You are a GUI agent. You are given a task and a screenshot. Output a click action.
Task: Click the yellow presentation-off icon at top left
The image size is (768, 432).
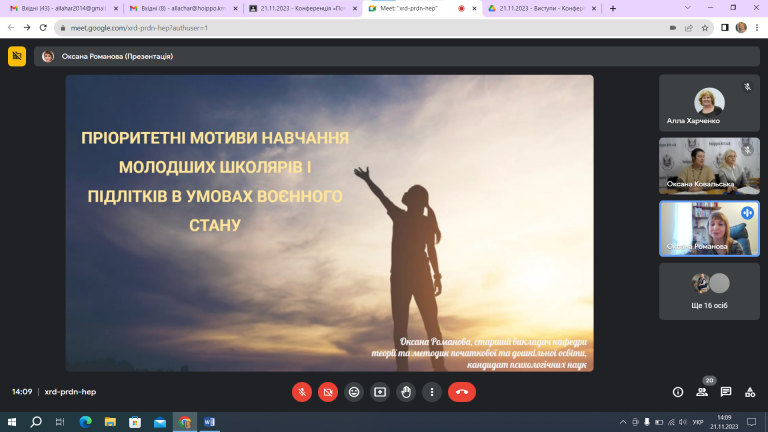[17, 56]
